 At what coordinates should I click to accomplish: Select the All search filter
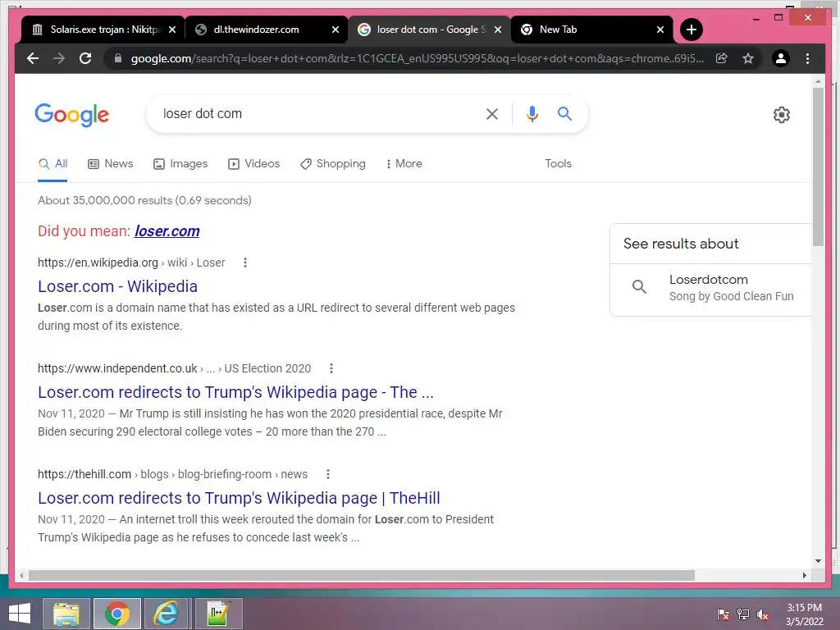click(52, 164)
